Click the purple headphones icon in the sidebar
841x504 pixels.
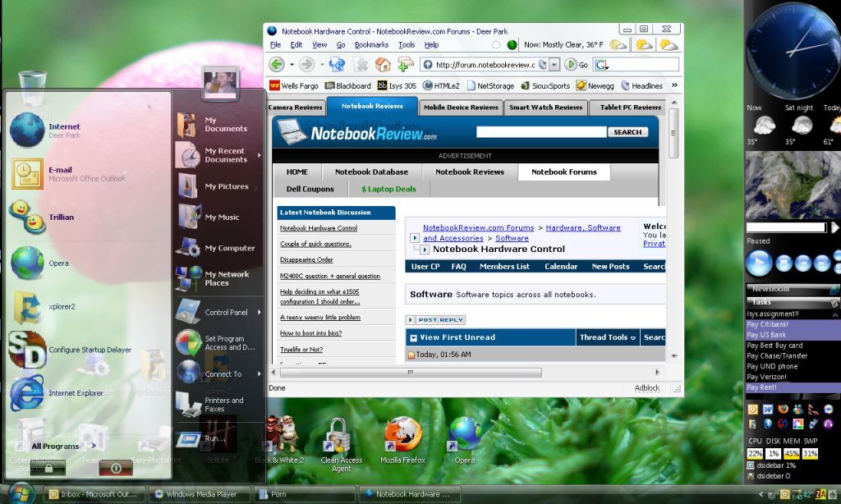[828, 424]
